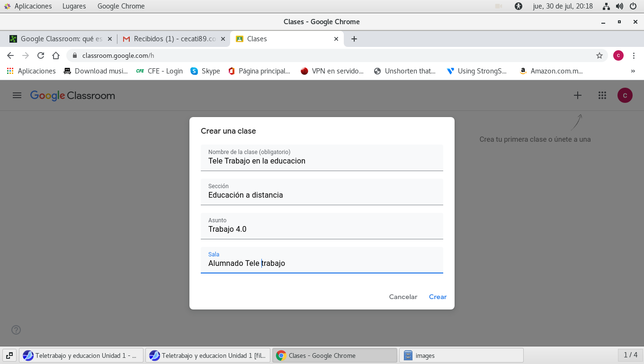644x364 pixels.
Task: Focus the Sección text field
Action: [x=322, y=195]
